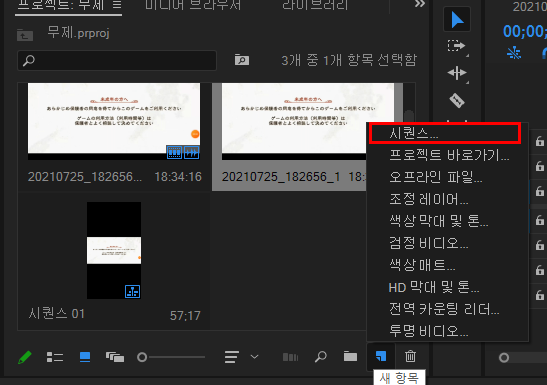Viewport: 547px width, 385px height.
Task: Switch to icon view
Action: coord(85,357)
